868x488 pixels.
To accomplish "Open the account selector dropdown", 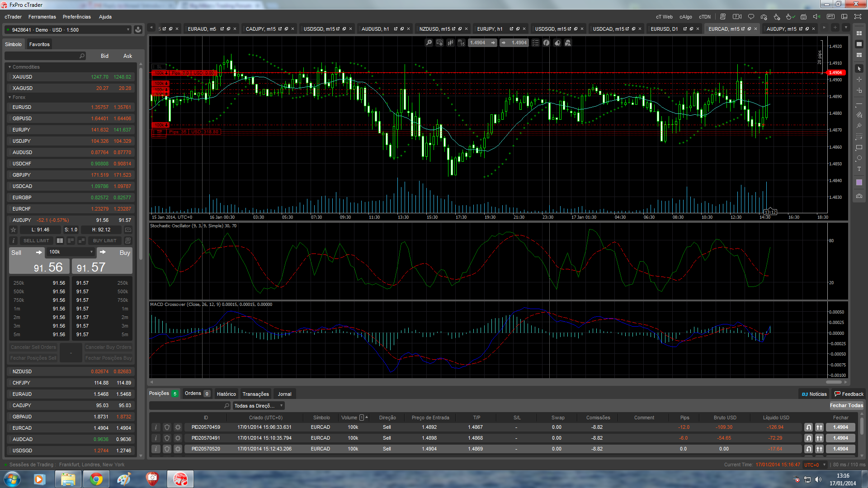I will (68, 30).
